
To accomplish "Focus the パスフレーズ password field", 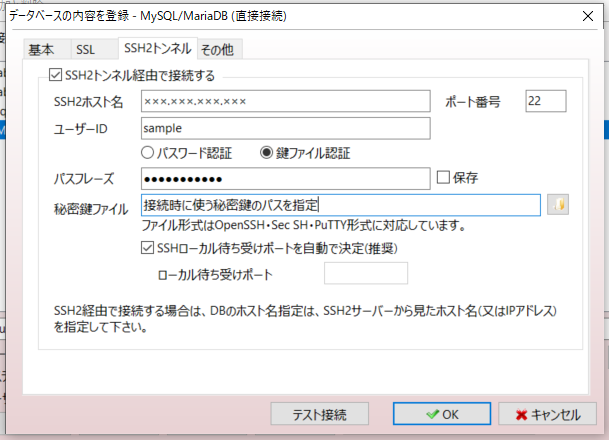I will (x=285, y=179).
